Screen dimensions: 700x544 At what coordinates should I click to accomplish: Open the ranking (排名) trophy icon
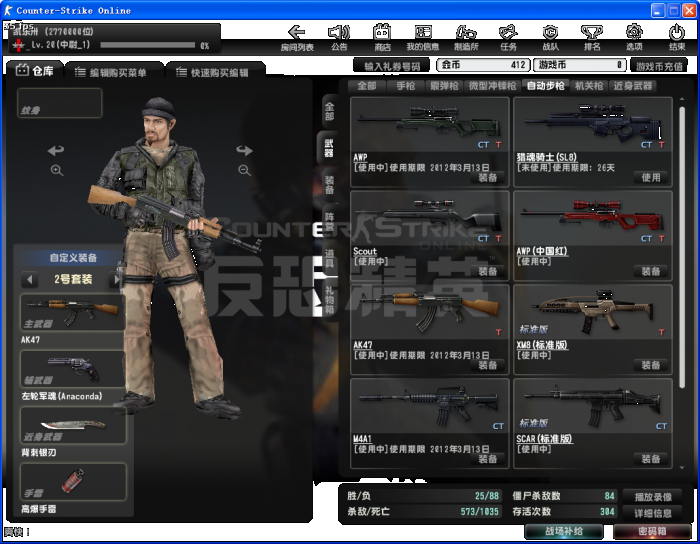pyautogui.click(x=592, y=37)
